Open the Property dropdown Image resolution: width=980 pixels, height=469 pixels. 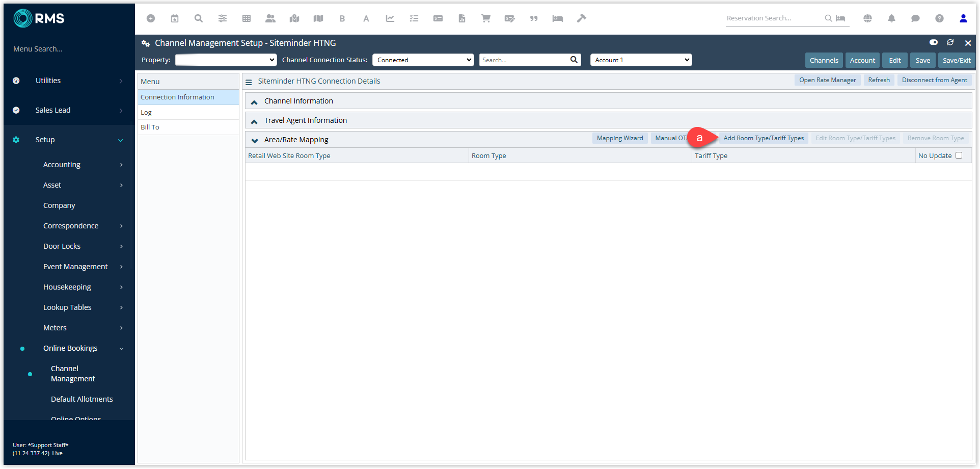(x=226, y=60)
